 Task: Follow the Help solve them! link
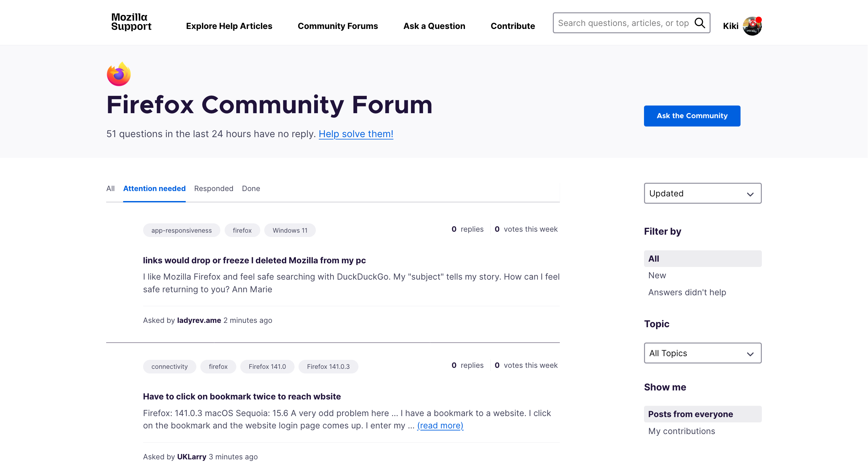coord(356,134)
